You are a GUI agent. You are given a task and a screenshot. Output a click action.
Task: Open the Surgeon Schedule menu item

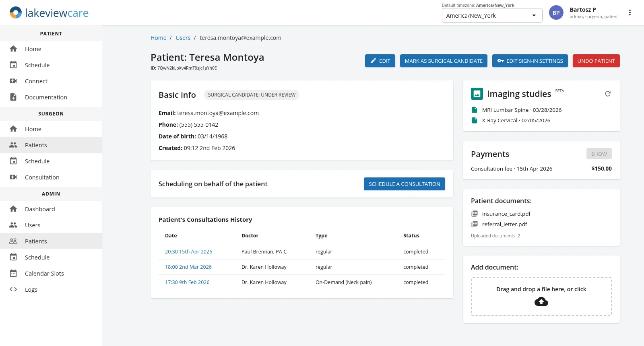coord(51,161)
